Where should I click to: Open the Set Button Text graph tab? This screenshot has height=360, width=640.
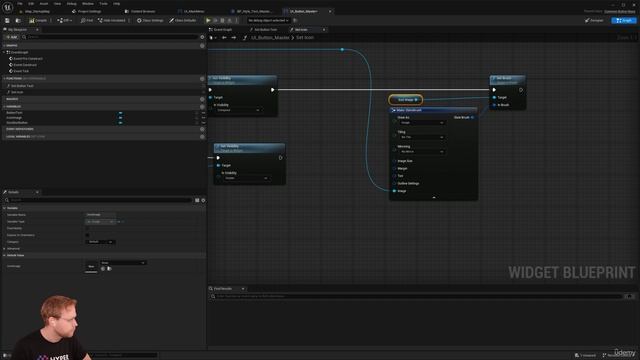(x=263, y=30)
